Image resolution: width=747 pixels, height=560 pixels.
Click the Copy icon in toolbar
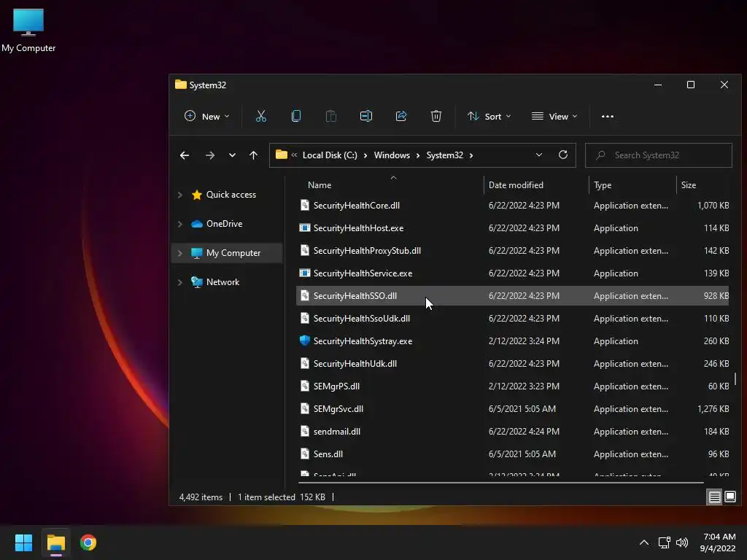click(x=296, y=116)
